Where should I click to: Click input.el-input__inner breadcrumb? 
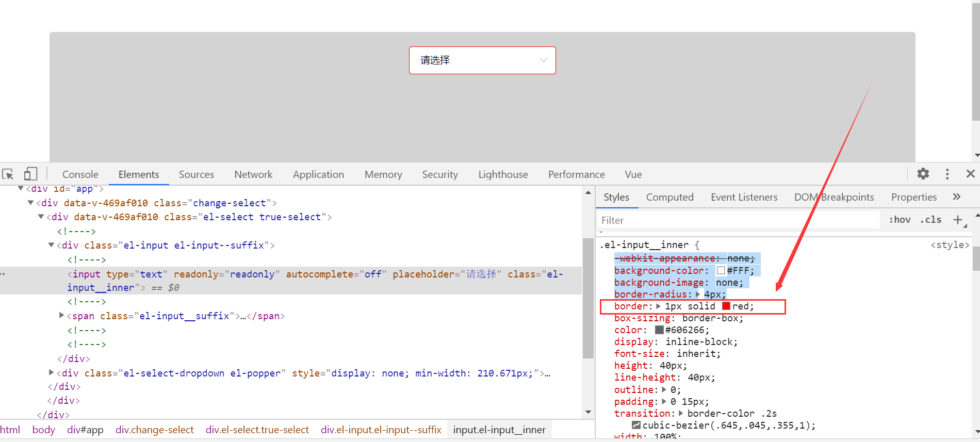pyautogui.click(x=499, y=430)
